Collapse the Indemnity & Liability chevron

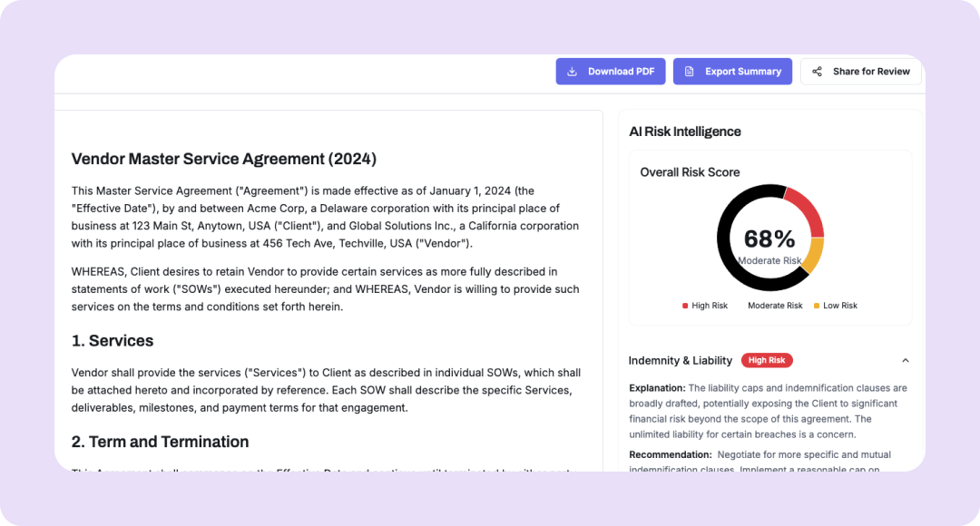coord(905,361)
